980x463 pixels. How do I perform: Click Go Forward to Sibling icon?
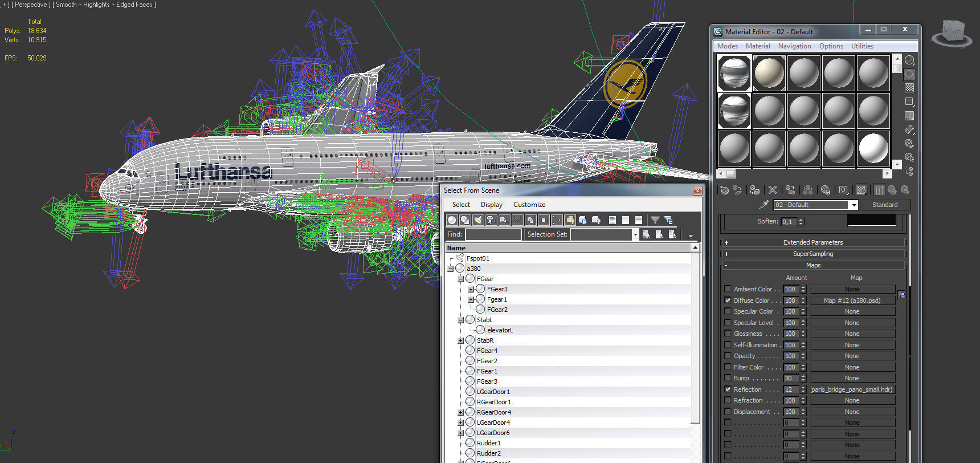coord(905,190)
